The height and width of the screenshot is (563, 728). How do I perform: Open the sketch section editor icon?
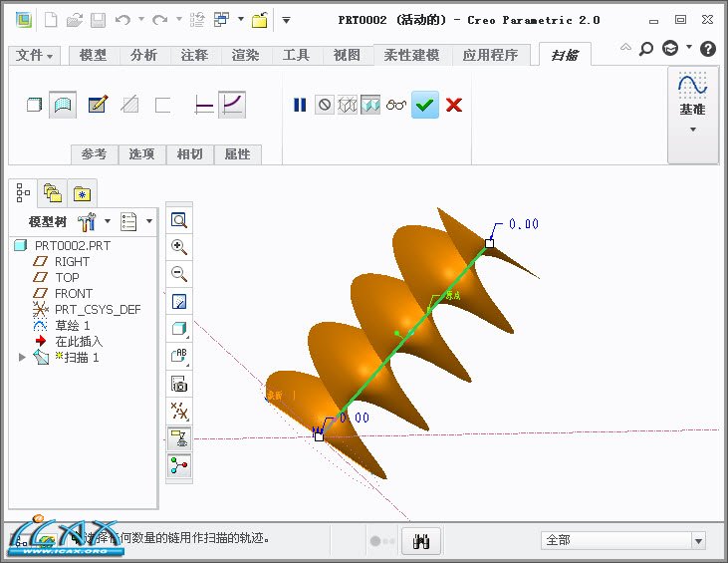pyautogui.click(x=98, y=104)
